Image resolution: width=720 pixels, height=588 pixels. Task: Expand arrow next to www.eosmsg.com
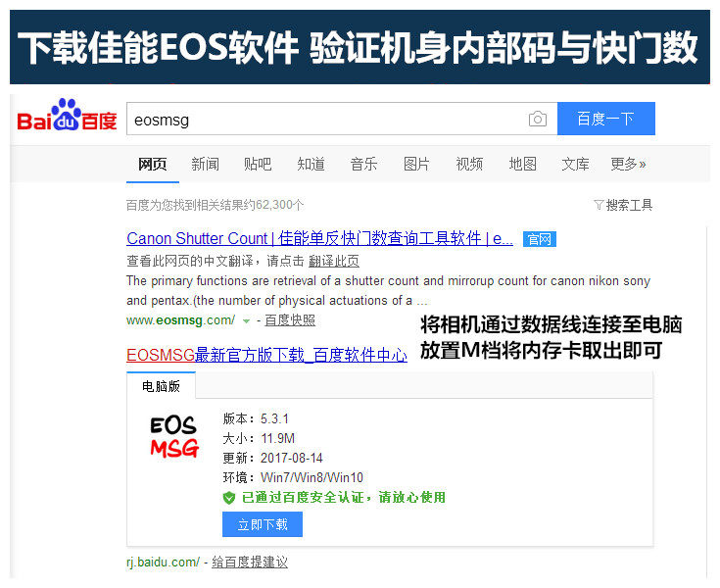(246, 321)
